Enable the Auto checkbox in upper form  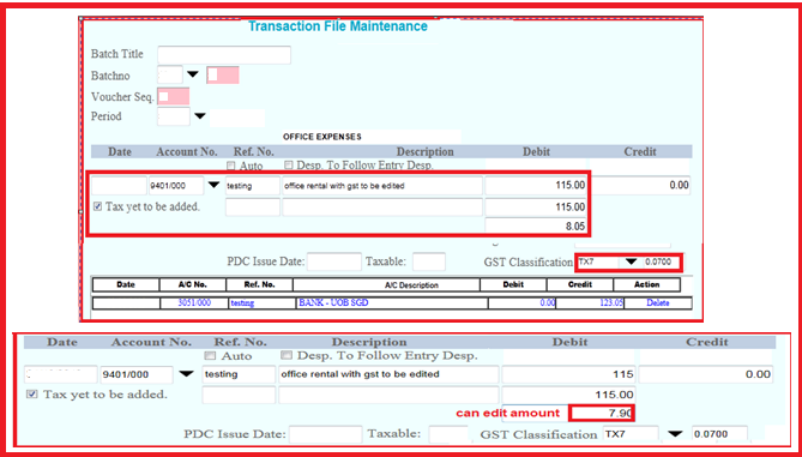pyautogui.click(x=231, y=165)
